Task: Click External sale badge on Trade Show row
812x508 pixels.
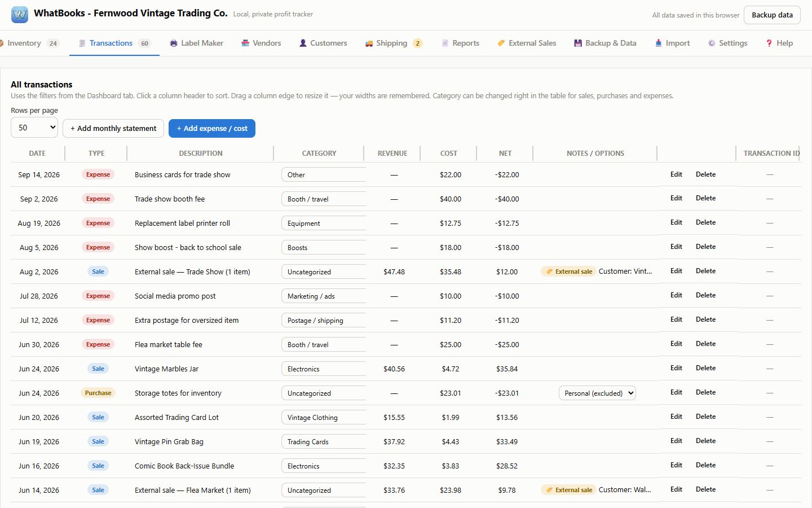Action: 568,271
